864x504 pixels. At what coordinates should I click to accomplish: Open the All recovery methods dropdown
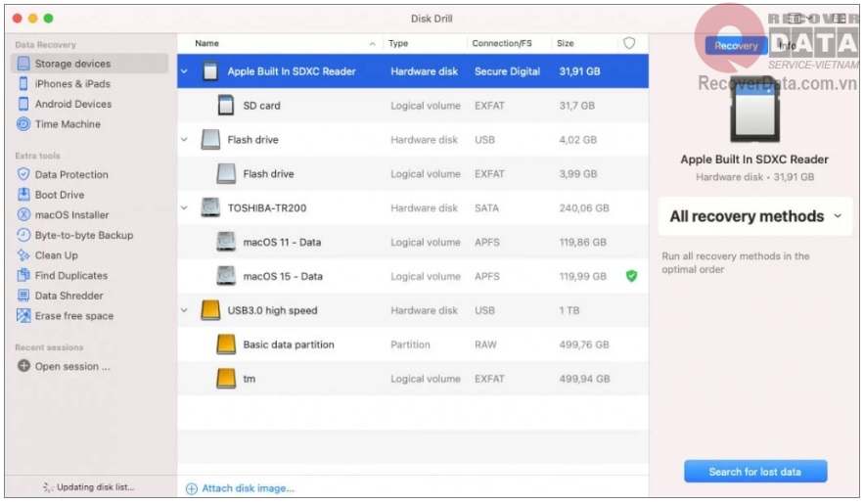click(x=755, y=216)
